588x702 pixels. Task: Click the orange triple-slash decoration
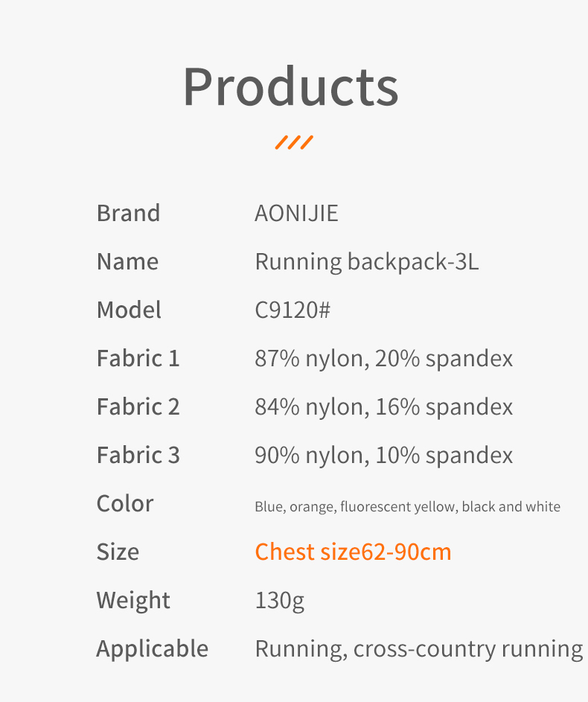tap(294, 142)
